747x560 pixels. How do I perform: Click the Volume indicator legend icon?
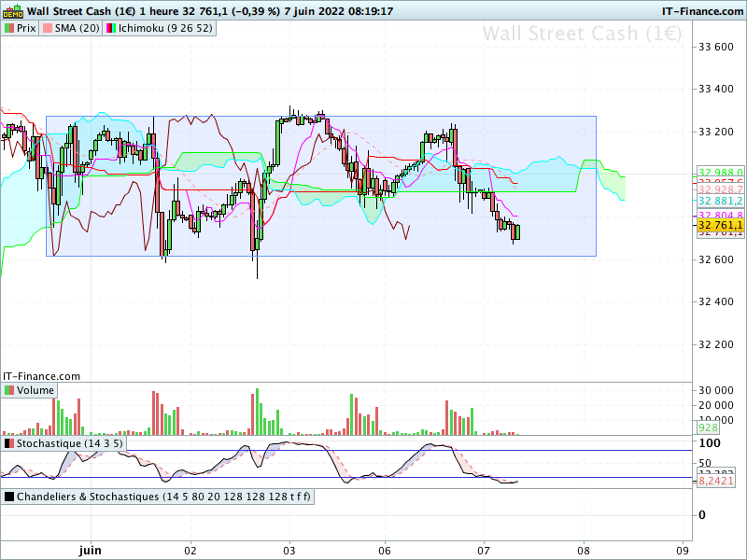[9, 390]
